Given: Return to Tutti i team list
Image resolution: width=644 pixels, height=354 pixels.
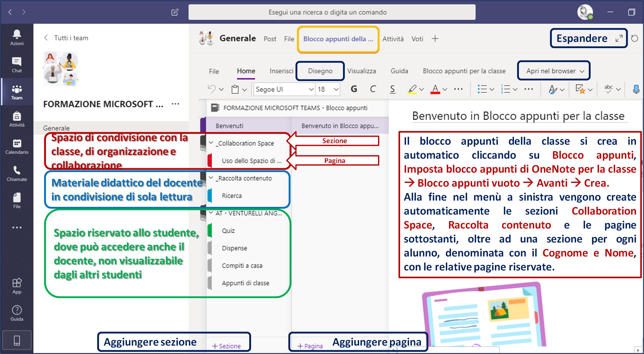Looking at the screenshot, I should (66, 38).
